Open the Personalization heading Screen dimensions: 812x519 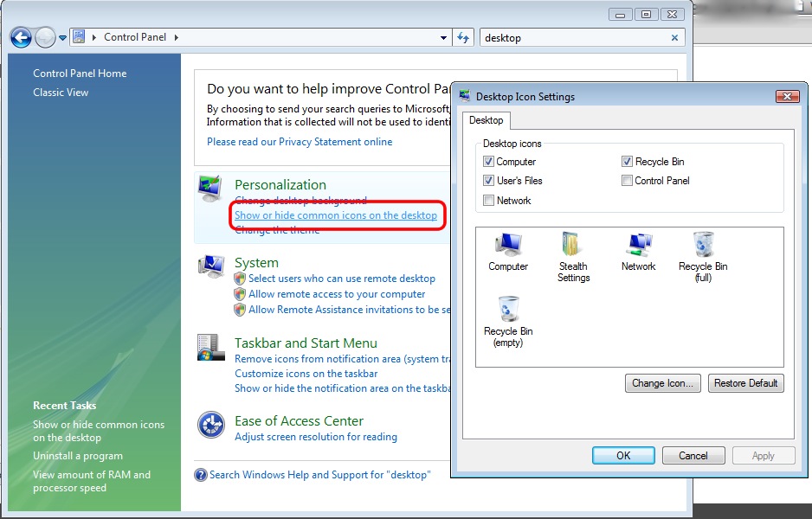(280, 185)
